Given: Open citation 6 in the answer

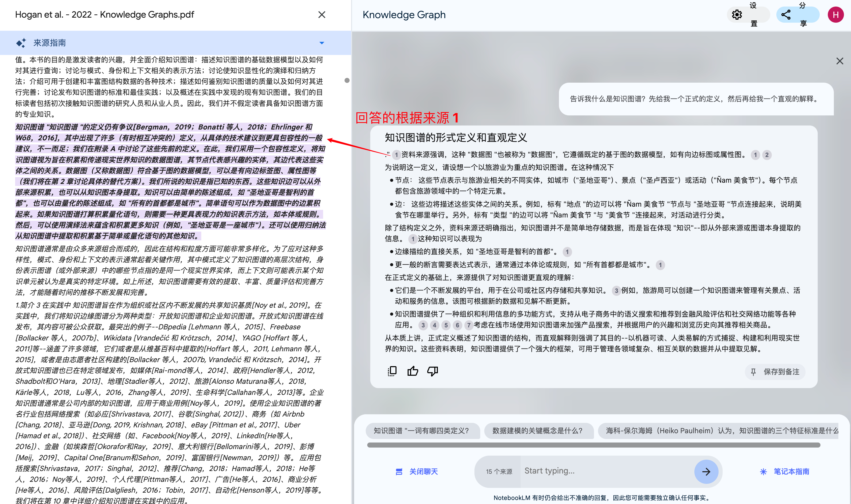Looking at the screenshot, I should (x=458, y=325).
